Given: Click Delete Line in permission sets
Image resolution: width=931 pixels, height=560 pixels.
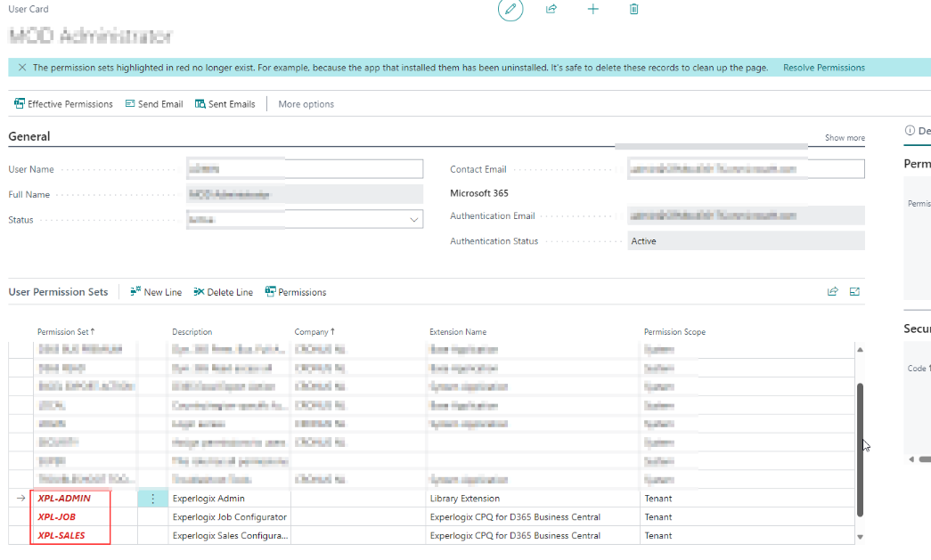Looking at the screenshot, I should click(x=224, y=292).
